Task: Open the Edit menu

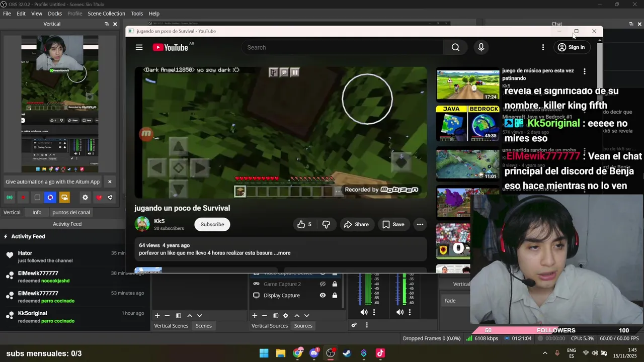Action: coord(21,14)
